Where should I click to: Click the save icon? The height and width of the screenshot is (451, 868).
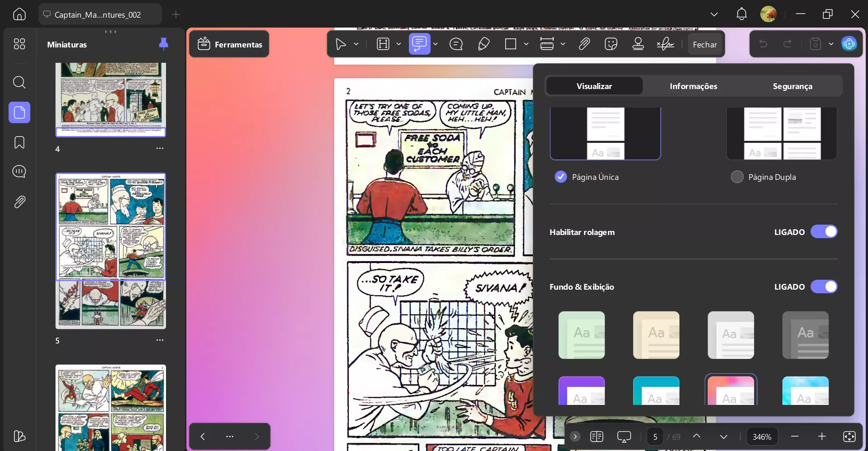click(815, 44)
